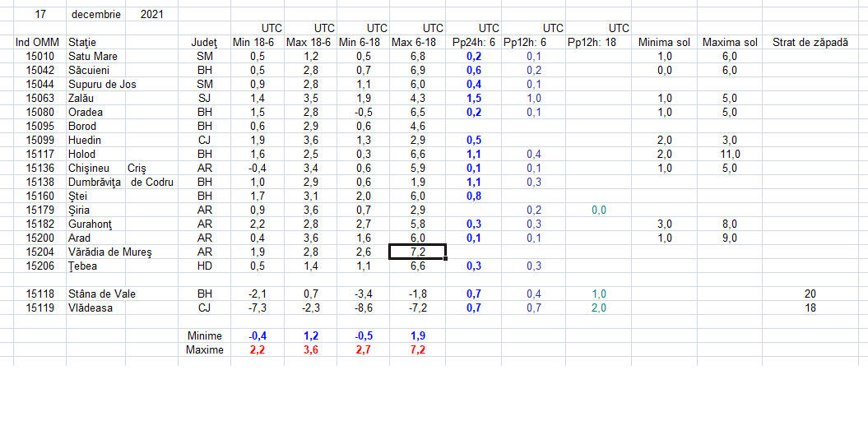Select the 'Max 6-18' column header
868x444 pixels.
[x=417, y=42]
